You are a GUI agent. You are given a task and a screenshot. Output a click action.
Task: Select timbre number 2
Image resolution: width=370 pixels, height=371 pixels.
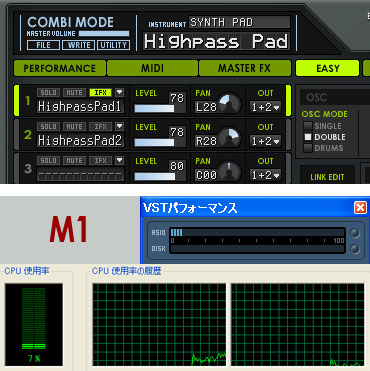[x=28, y=135]
